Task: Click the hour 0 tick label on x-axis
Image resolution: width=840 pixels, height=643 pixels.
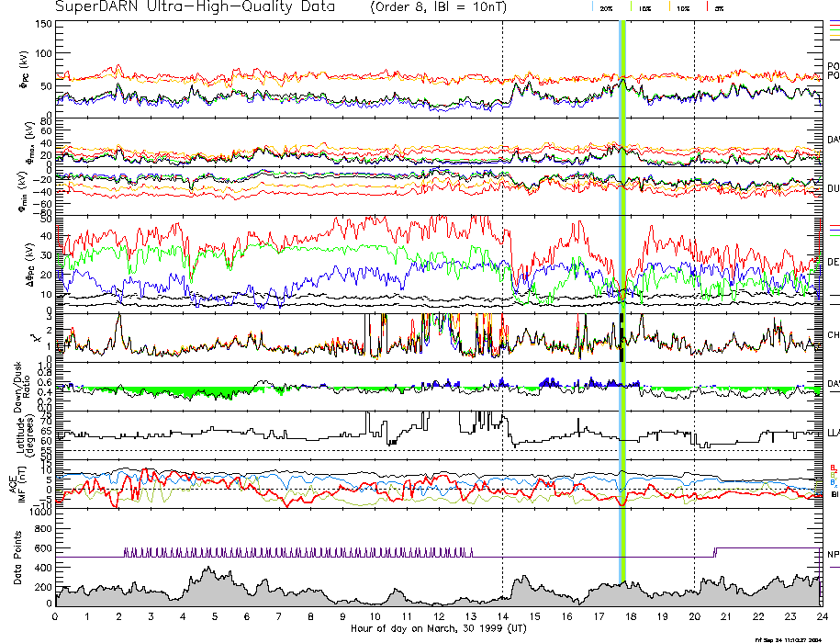Action: [56, 617]
